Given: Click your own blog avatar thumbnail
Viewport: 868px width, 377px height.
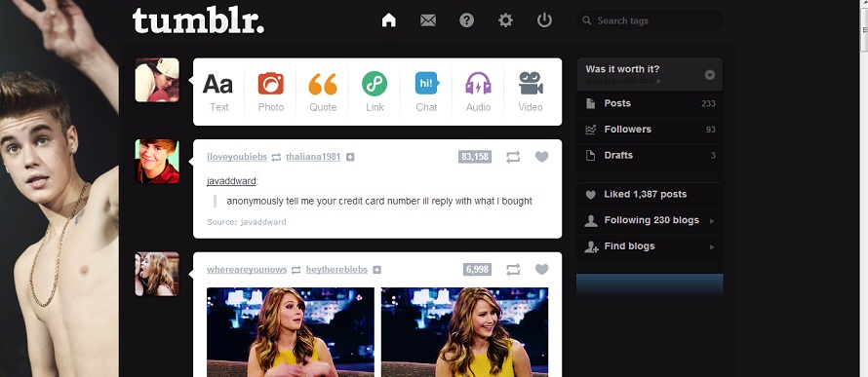Looking at the screenshot, I should [x=157, y=80].
